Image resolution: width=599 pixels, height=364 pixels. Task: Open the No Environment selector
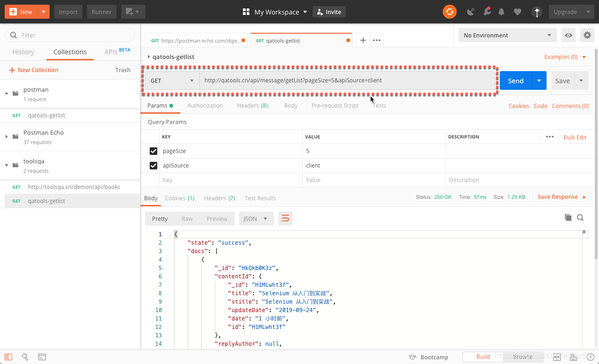point(507,35)
